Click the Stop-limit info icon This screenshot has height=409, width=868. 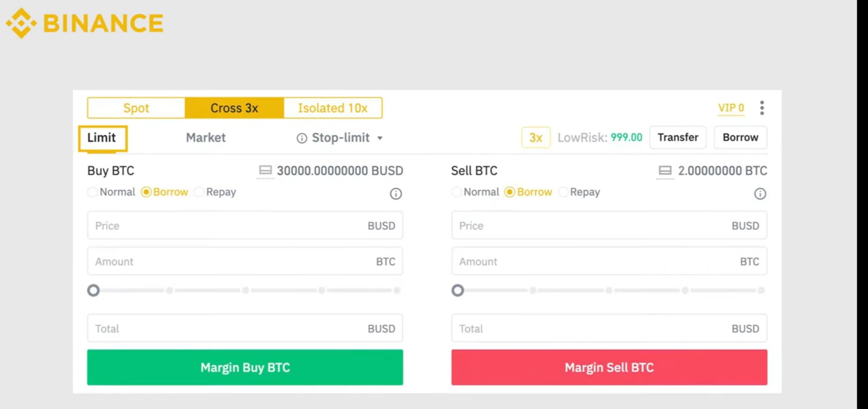302,138
